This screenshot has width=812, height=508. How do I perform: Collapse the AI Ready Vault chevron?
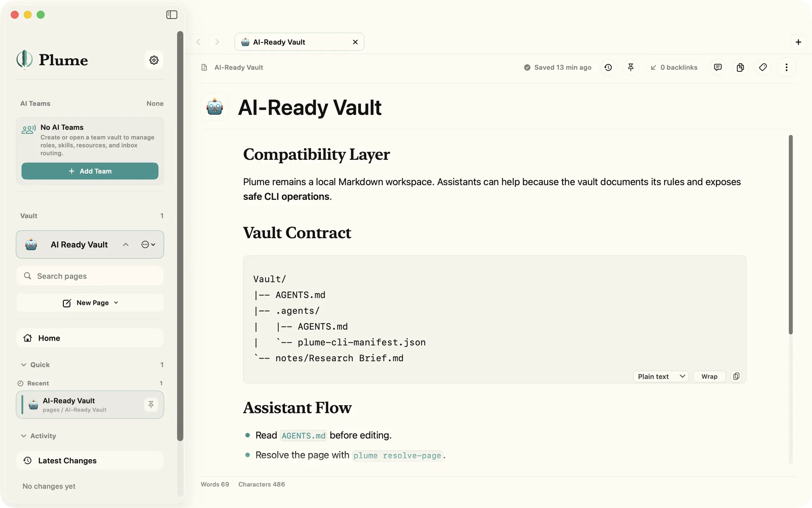click(126, 245)
